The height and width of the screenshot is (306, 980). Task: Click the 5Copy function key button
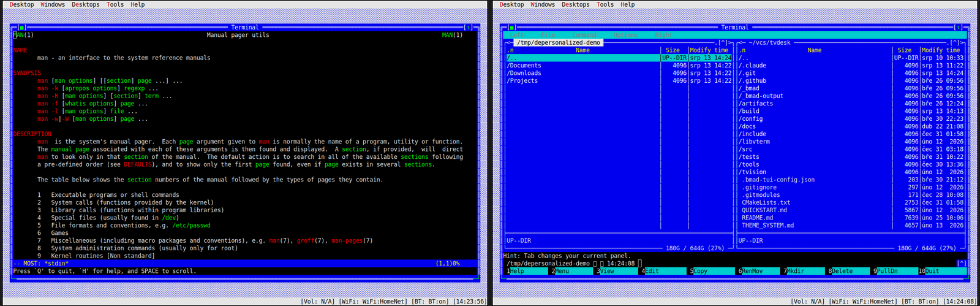click(712, 271)
